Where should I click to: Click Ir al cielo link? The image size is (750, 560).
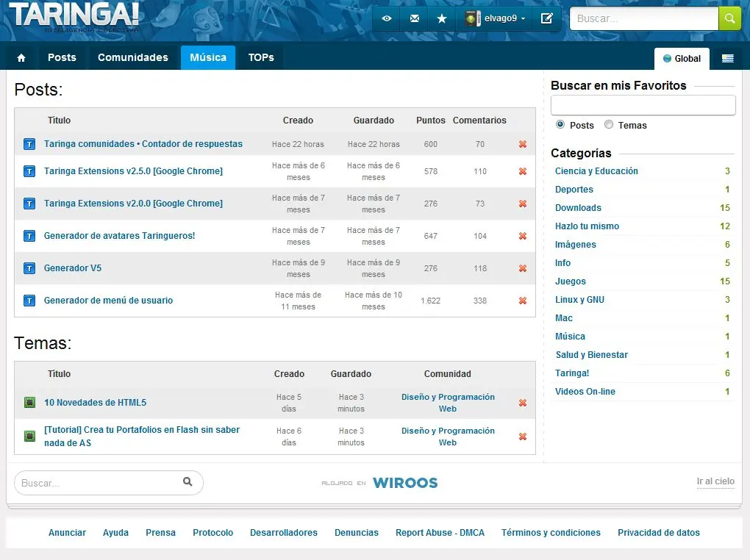coord(715,481)
